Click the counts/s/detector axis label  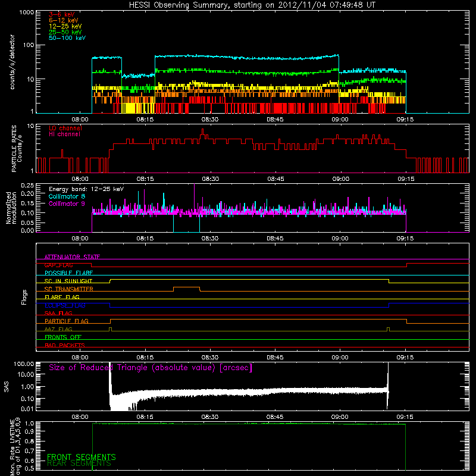tap(12, 62)
